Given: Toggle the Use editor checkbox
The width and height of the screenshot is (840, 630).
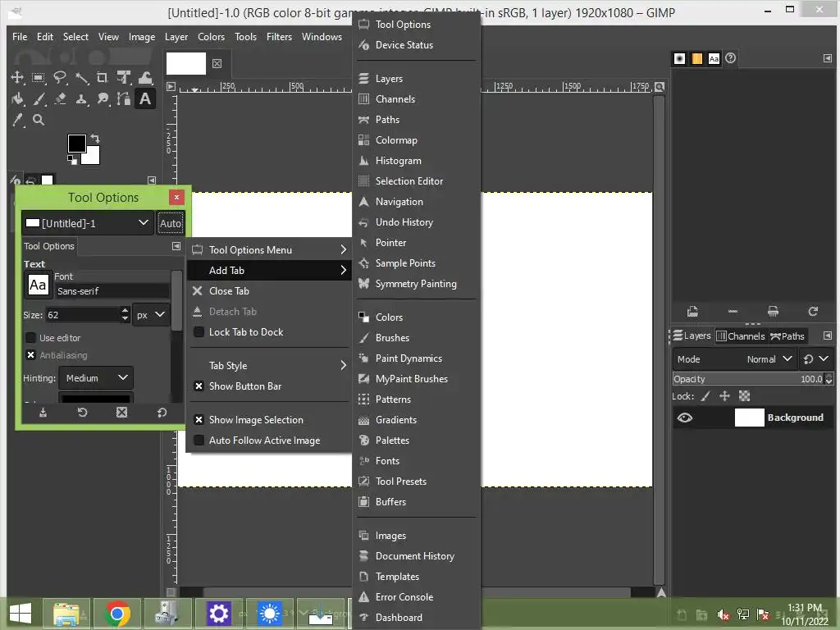Looking at the screenshot, I should coord(30,337).
